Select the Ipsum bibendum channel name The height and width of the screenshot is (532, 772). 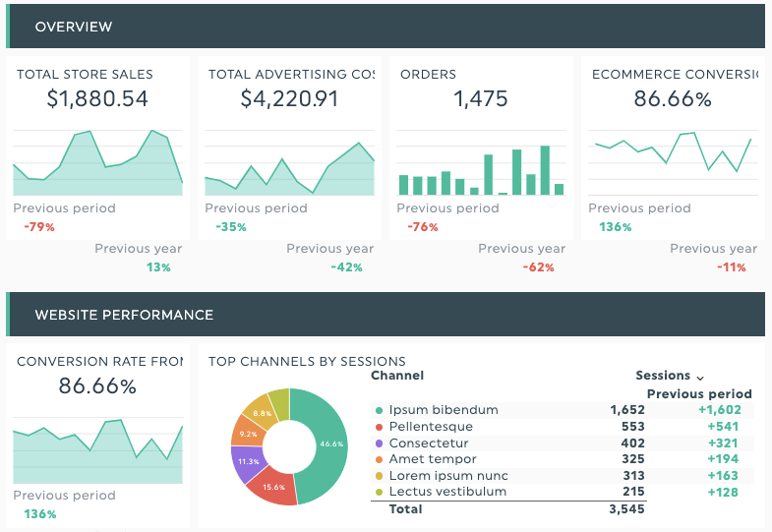tap(444, 410)
